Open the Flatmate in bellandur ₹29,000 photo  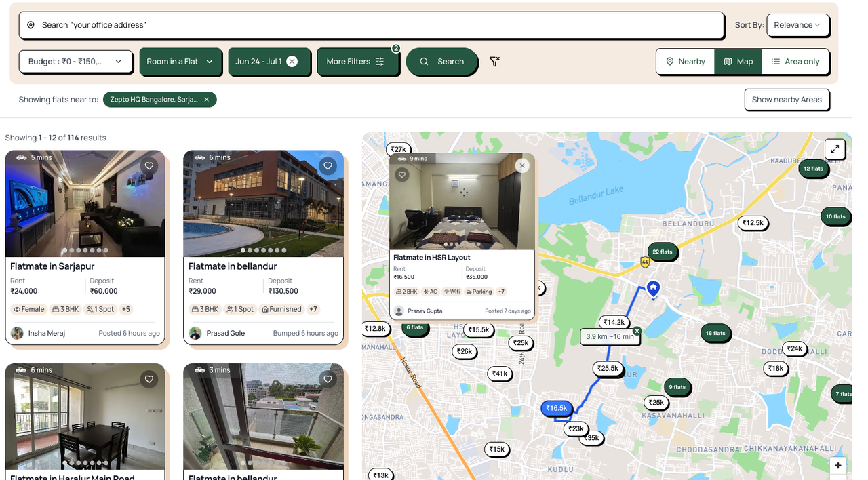(263, 203)
